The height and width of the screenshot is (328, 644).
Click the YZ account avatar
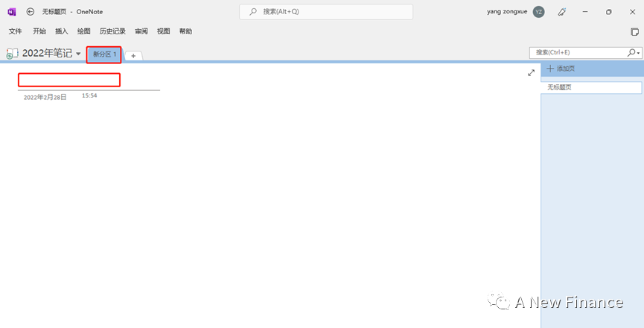(538, 12)
